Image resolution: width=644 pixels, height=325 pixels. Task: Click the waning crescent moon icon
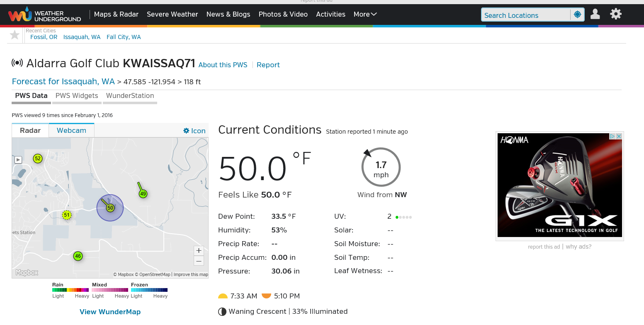[222, 311]
